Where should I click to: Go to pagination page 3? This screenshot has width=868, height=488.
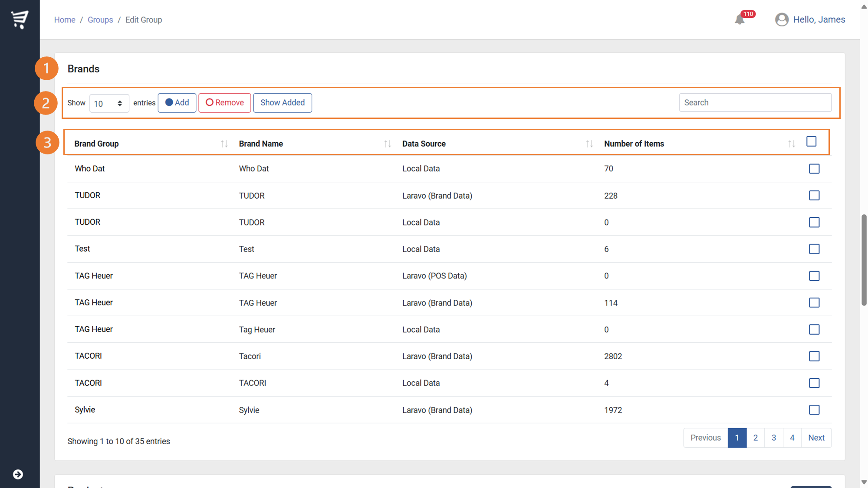(x=774, y=438)
